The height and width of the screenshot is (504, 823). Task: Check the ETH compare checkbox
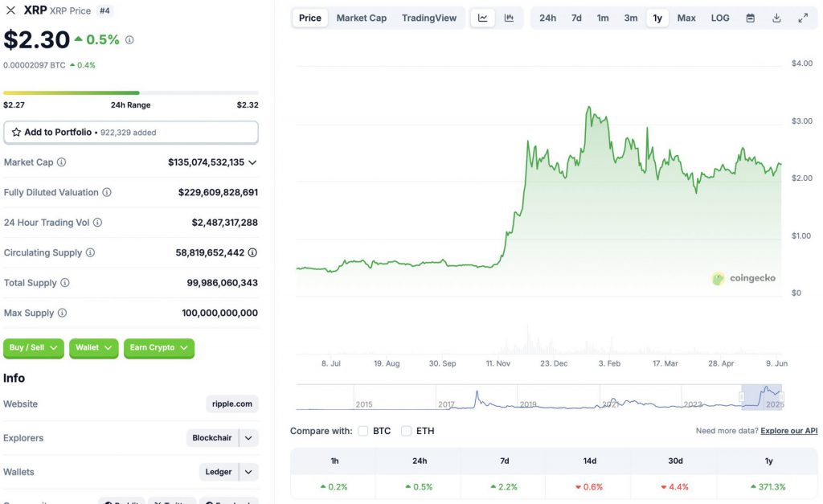pos(406,431)
